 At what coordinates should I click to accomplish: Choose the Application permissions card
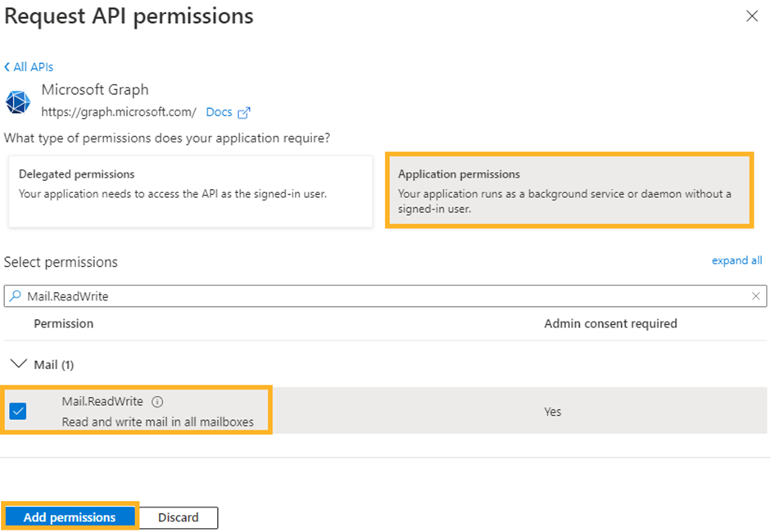(568, 189)
